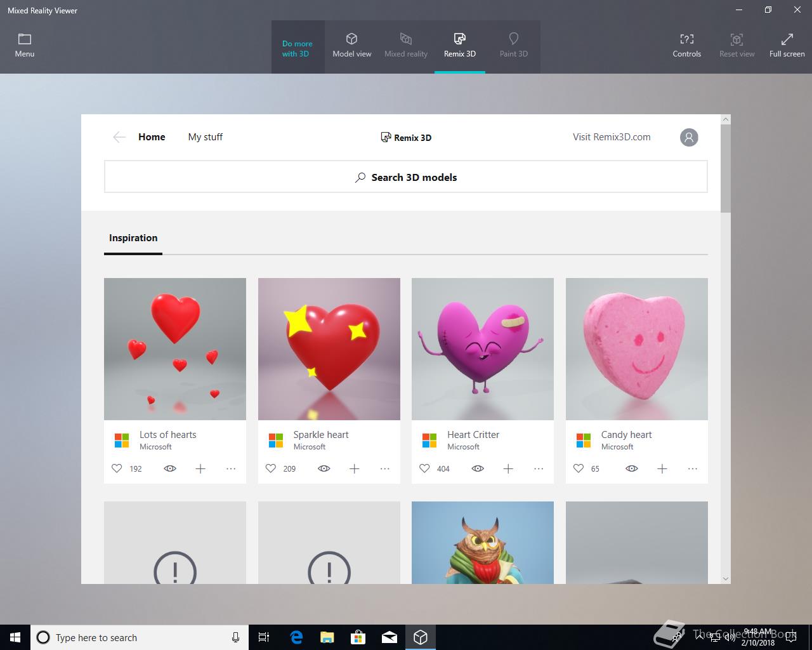812x650 pixels.
Task: Add Heart Critter with plus icon
Action: pyautogui.click(x=508, y=468)
